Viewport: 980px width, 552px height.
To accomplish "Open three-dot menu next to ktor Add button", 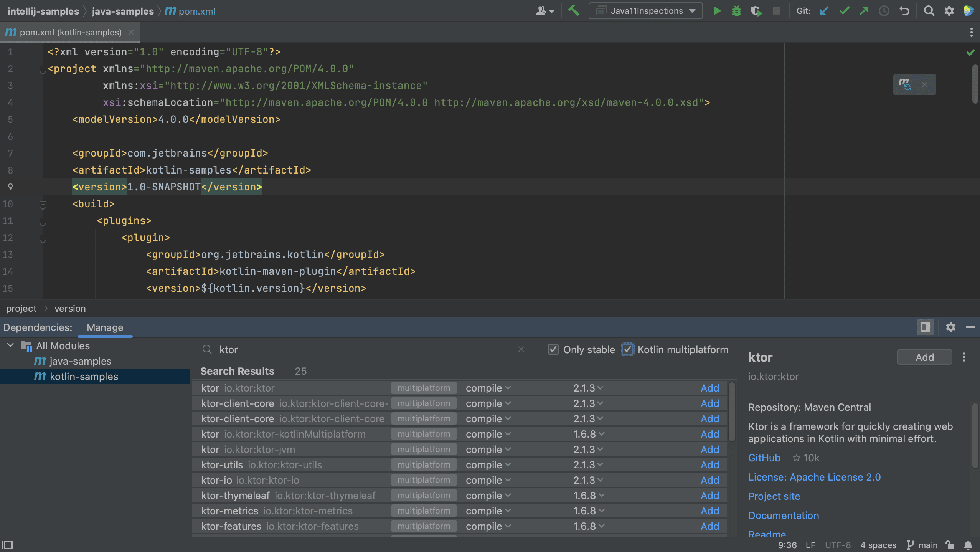I will tap(964, 357).
